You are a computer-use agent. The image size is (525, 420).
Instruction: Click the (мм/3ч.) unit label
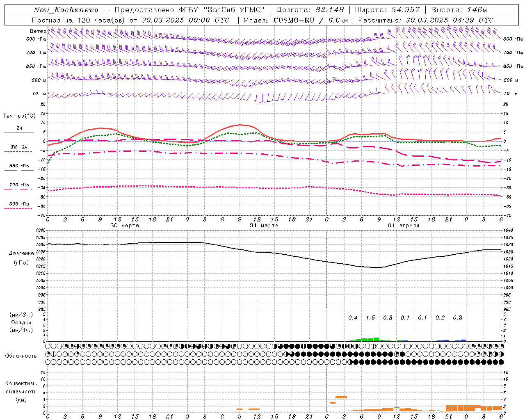point(21,315)
